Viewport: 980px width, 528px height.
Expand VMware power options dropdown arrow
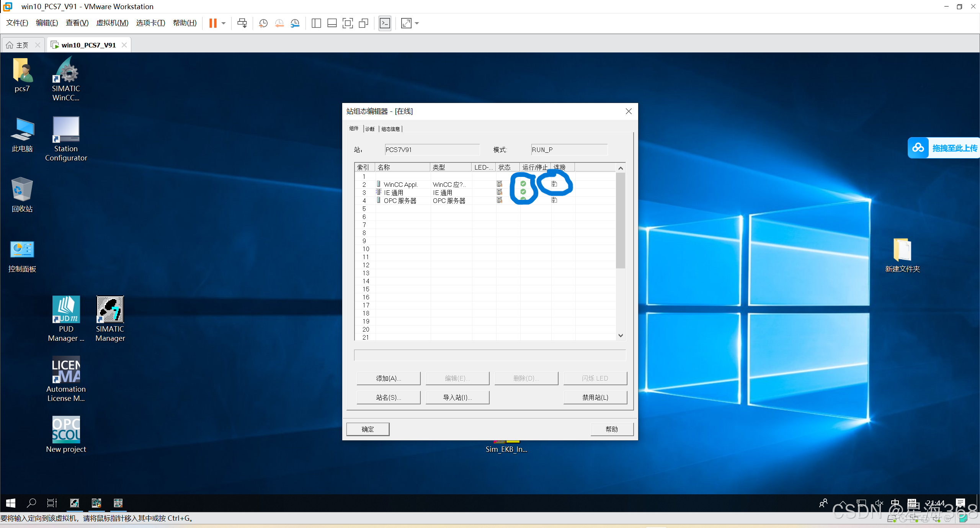224,23
